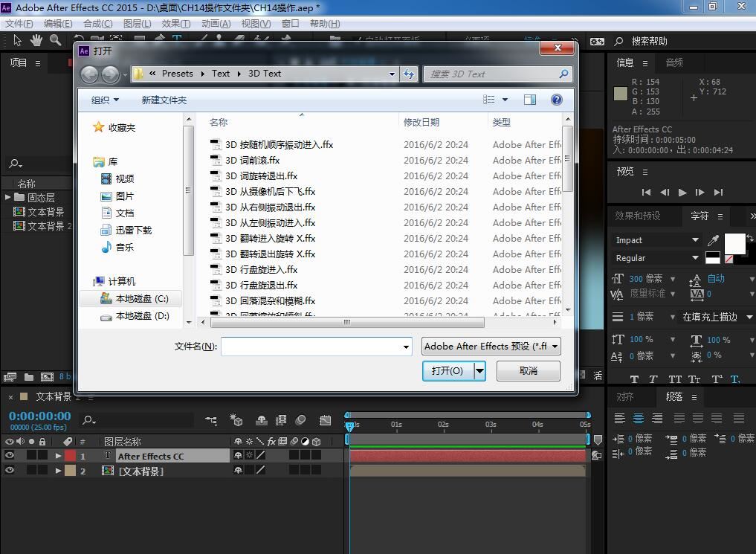Apply All Caps text style
Image resolution: width=756 pixels, height=554 pixels.
pyautogui.click(x=675, y=379)
